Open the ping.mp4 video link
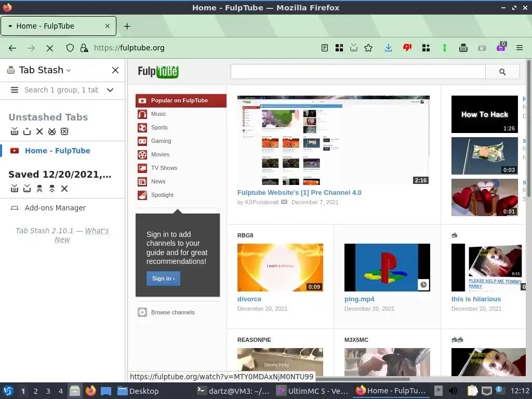This screenshot has height=399, width=532. coord(360,299)
